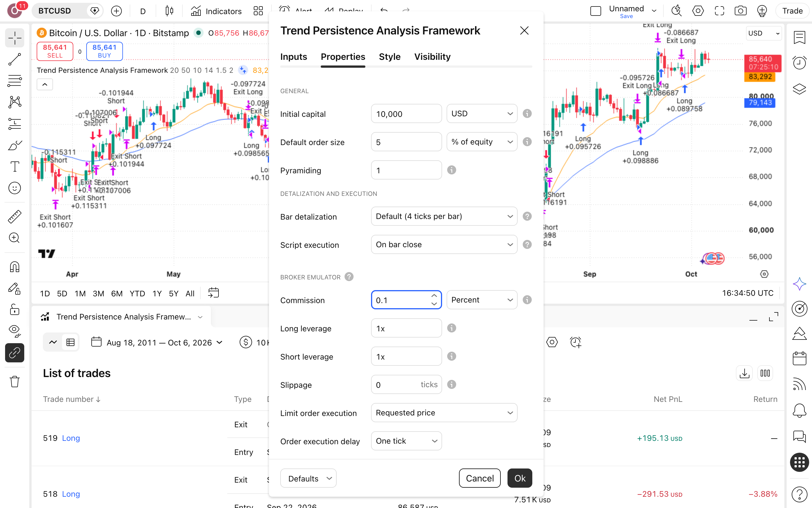Open the Indicators menu
The image size is (812, 508).
click(217, 11)
